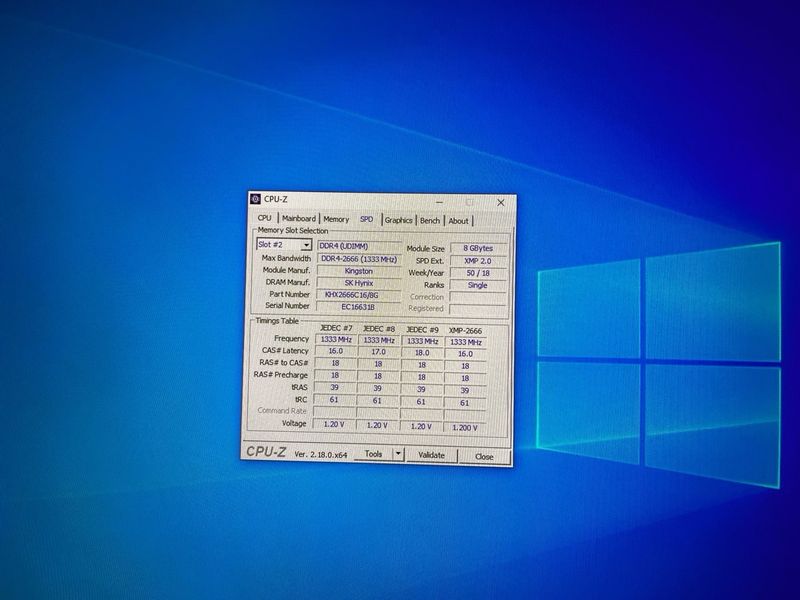This screenshot has width=800, height=600.
Task: Click the 8 GBytes module size value
Action: (x=478, y=248)
